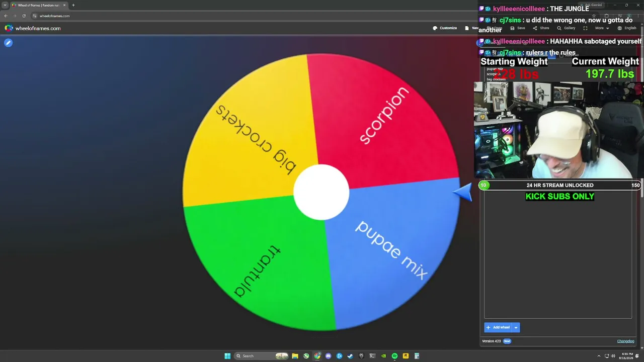Image resolution: width=644 pixels, height=362 pixels.
Task: Click chat message "THE JUNGLE"
Action: pyautogui.click(x=569, y=9)
